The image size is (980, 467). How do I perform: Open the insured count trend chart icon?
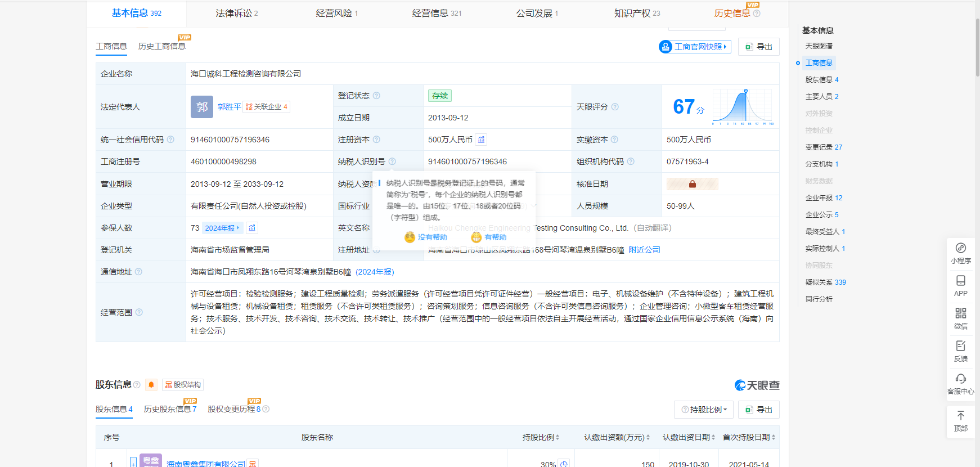252,228
